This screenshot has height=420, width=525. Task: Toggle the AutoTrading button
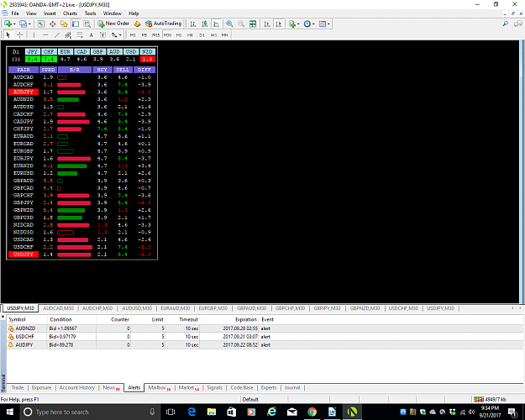pyautogui.click(x=164, y=24)
